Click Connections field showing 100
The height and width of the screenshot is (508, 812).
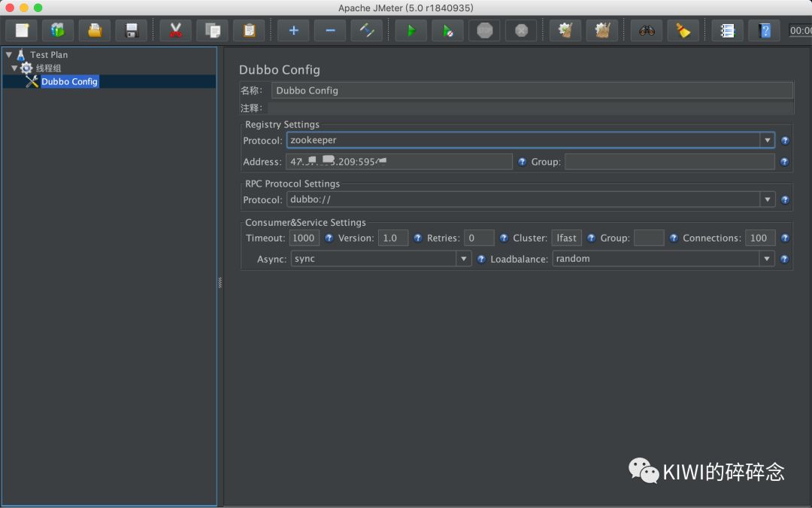(759, 238)
